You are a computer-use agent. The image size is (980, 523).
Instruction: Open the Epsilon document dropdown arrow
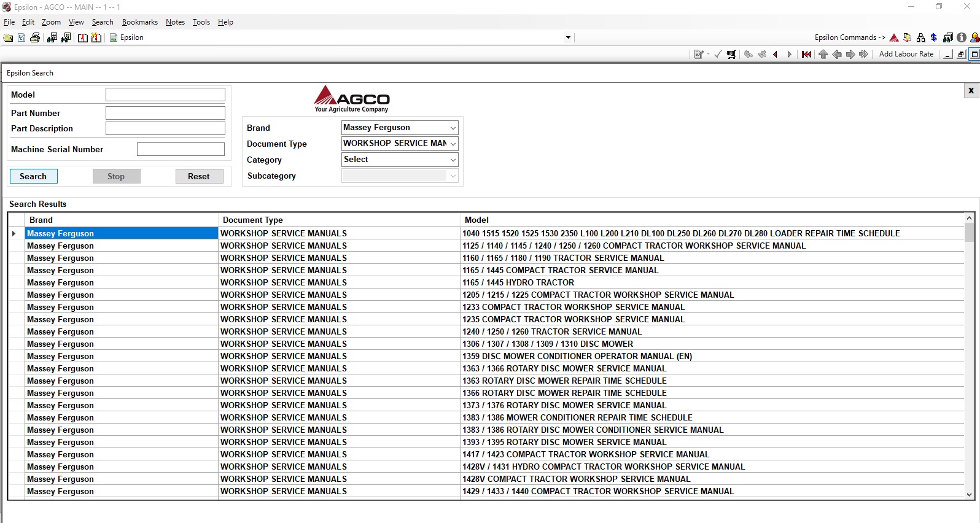point(568,37)
